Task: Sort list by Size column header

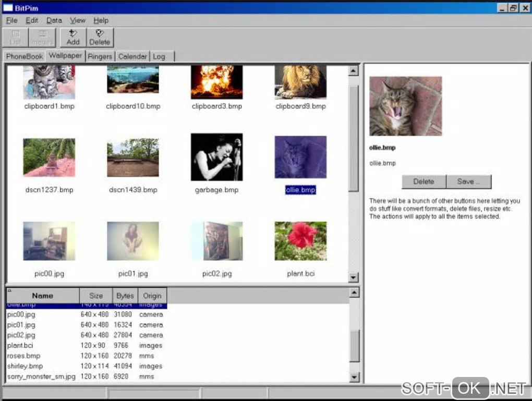Action: pyautogui.click(x=96, y=296)
